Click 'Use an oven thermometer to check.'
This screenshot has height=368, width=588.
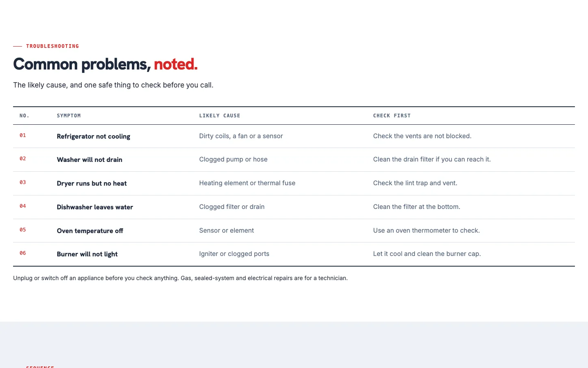tap(426, 231)
